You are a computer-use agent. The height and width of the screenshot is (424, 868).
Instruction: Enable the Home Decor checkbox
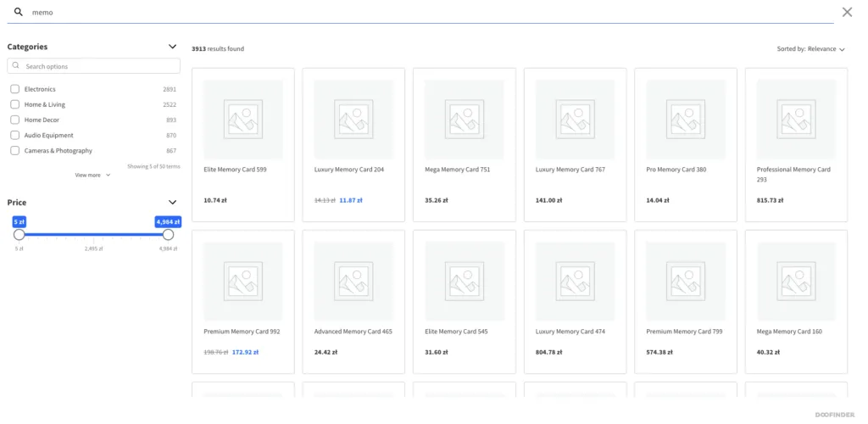click(x=15, y=120)
